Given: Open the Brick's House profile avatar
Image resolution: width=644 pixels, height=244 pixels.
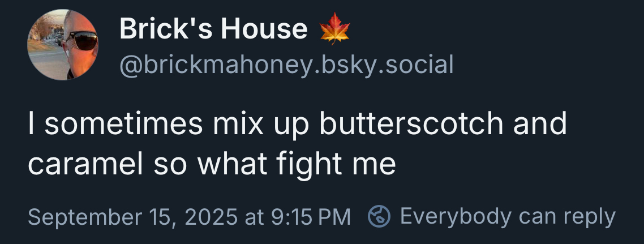Looking at the screenshot, I should (63, 45).
